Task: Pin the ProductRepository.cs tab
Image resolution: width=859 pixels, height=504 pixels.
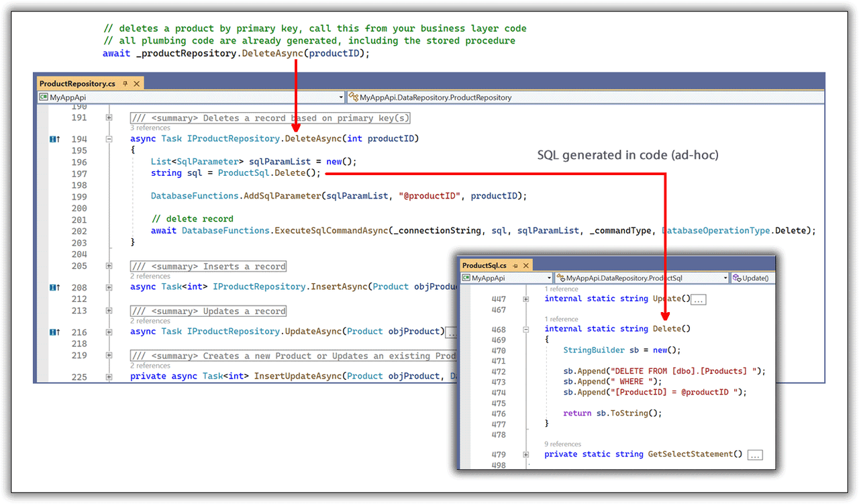Action: click(x=125, y=84)
